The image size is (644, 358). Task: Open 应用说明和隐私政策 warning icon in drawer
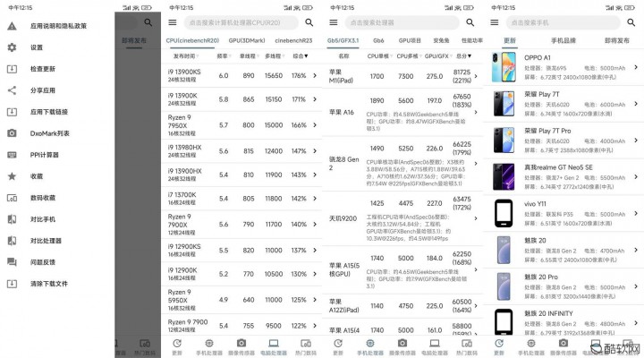coord(12,26)
